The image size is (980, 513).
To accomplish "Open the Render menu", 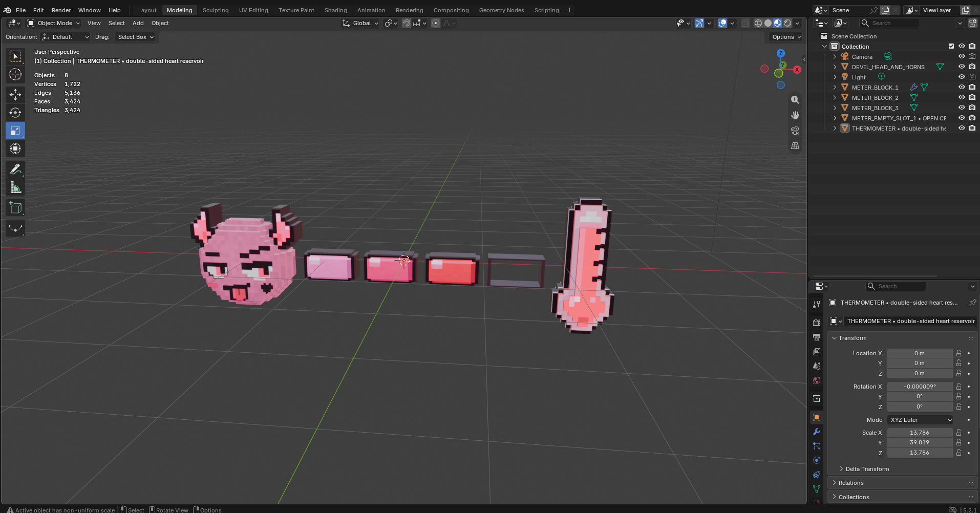I will pos(61,10).
